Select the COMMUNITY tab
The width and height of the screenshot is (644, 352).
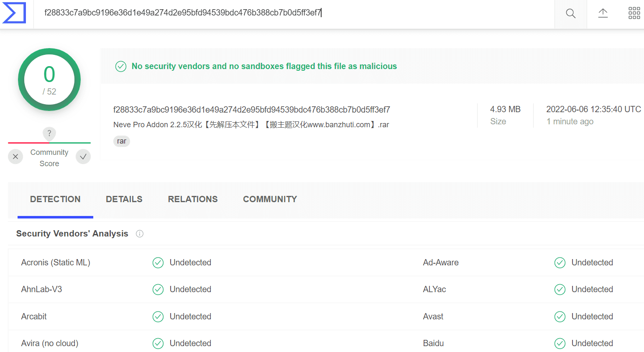pos(270,199)
